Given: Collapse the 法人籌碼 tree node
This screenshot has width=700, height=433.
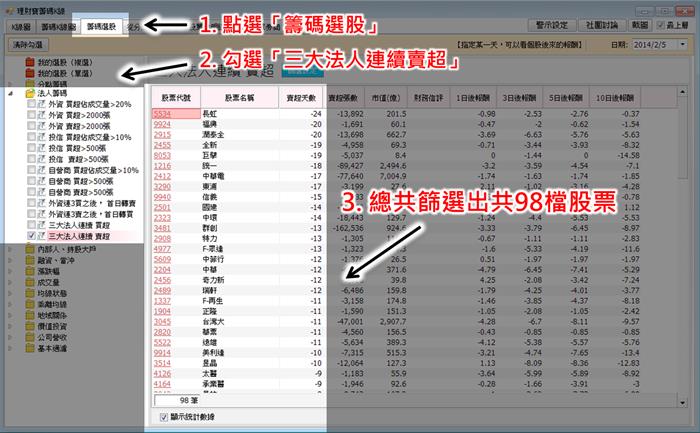Looking at the screenshot, I should 11,93.
